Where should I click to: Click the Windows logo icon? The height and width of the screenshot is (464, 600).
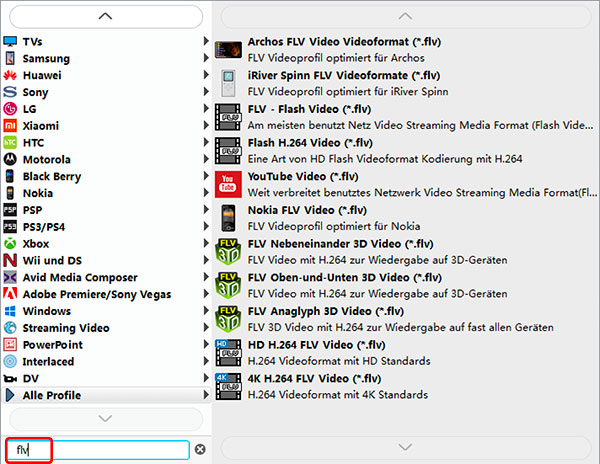[10, 311]
